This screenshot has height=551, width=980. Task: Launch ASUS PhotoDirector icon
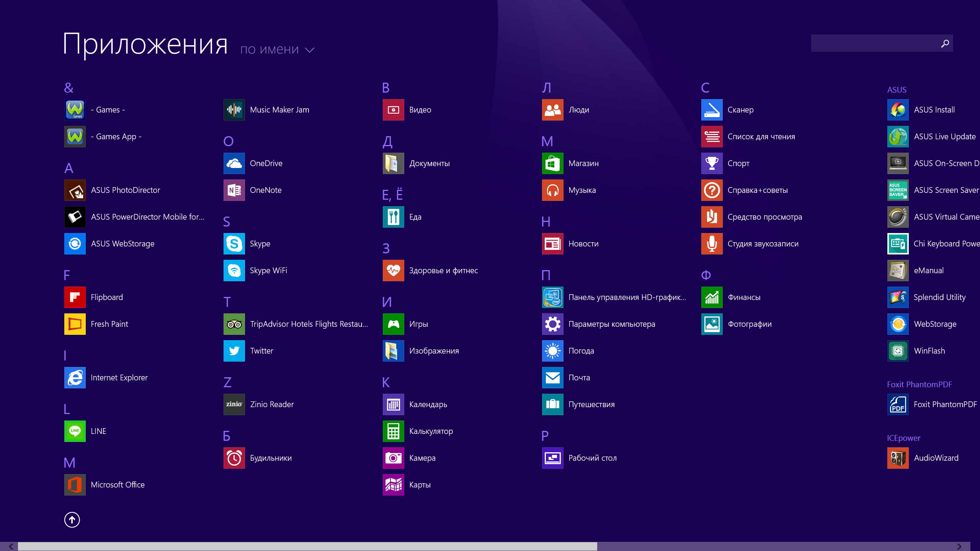coord(75,190)
